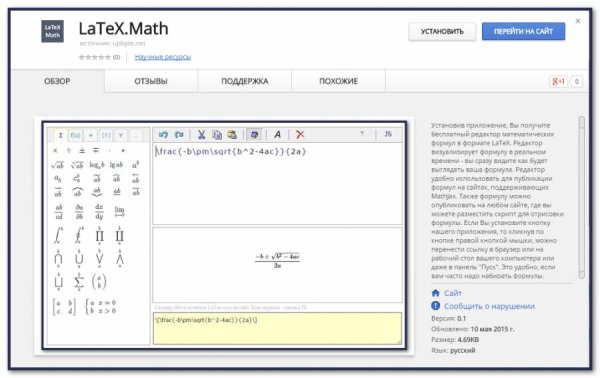Insert the big union ∪ symbol
Screen dimensions: 600x378
(79, 258)
